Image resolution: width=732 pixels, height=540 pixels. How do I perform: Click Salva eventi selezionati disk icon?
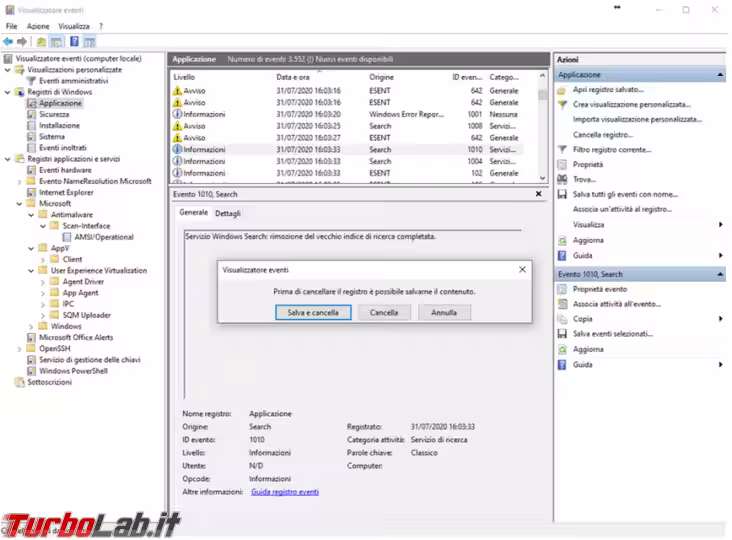pyautogui.click(x=562, y=334)
